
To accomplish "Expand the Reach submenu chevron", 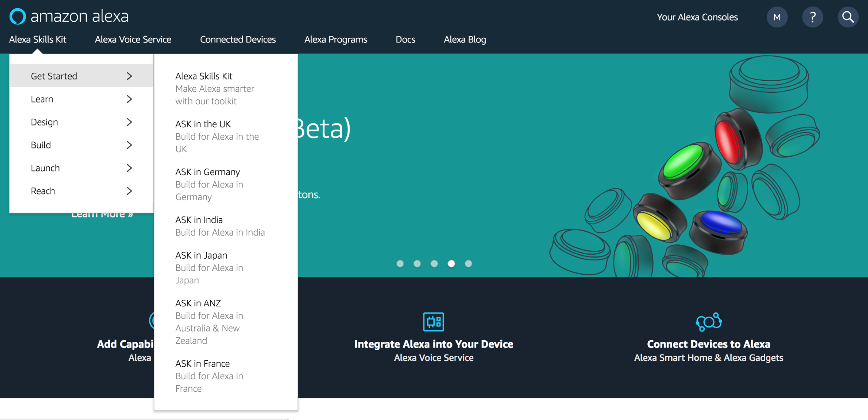I will [129, 191].
